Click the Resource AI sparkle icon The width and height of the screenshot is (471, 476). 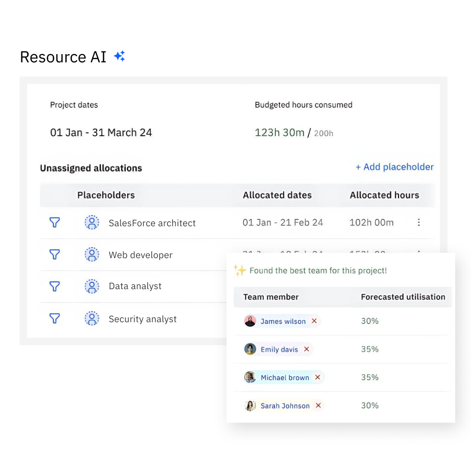(120, 56)
